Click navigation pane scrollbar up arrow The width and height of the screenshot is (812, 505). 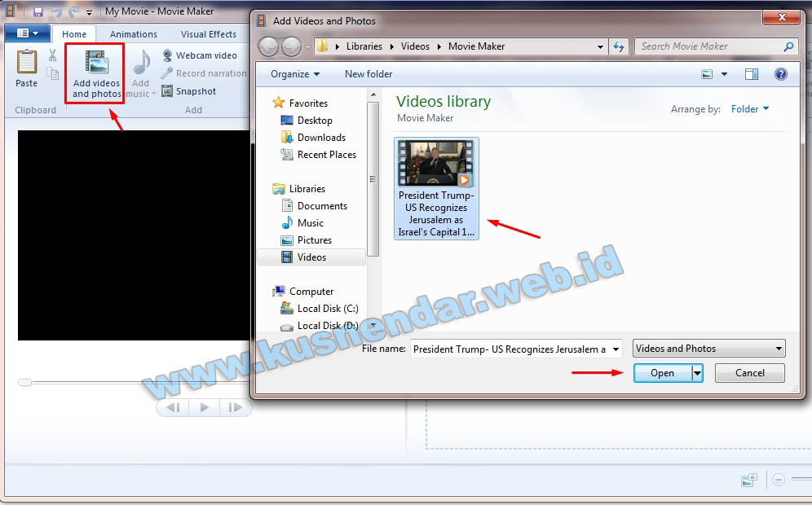(x=373, y=95)
